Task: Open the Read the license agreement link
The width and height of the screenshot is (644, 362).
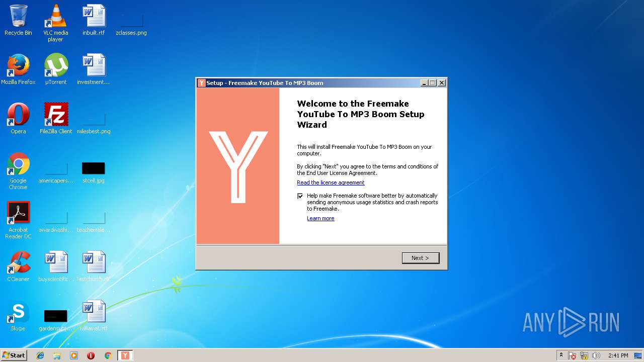Action: 331,183
